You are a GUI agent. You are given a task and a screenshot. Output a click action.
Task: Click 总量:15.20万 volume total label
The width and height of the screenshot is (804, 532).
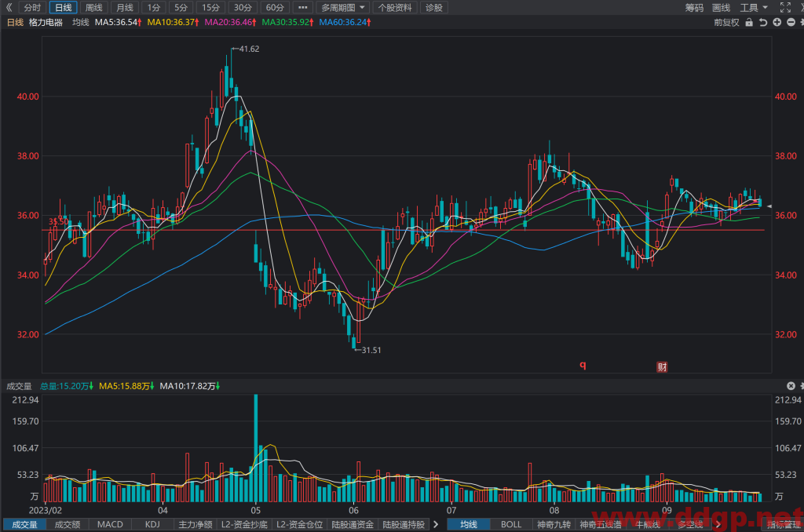[x=67, y=386]
